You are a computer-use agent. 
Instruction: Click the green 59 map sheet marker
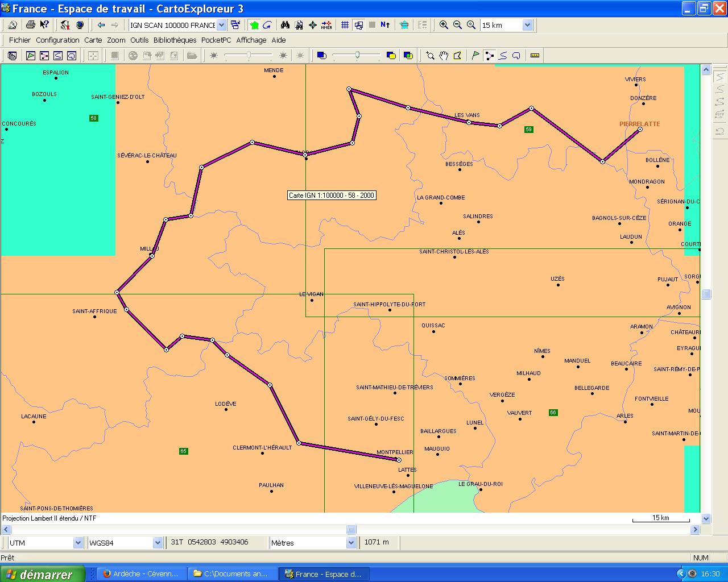(x=528, y=130)
